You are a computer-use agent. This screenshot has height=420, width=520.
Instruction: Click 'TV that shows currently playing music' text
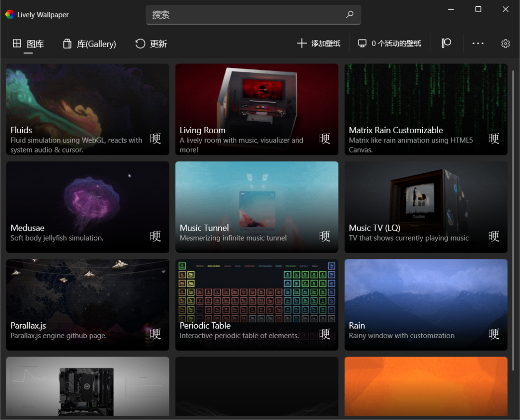[409, 238]
